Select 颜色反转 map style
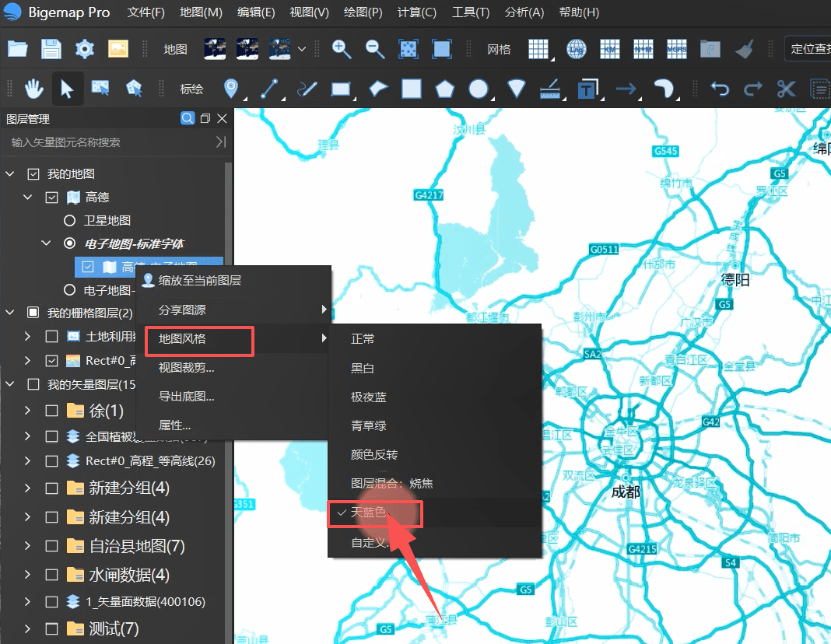Image resolution: width=831 pixels, height=644 pixels. [x=435, y=455]
